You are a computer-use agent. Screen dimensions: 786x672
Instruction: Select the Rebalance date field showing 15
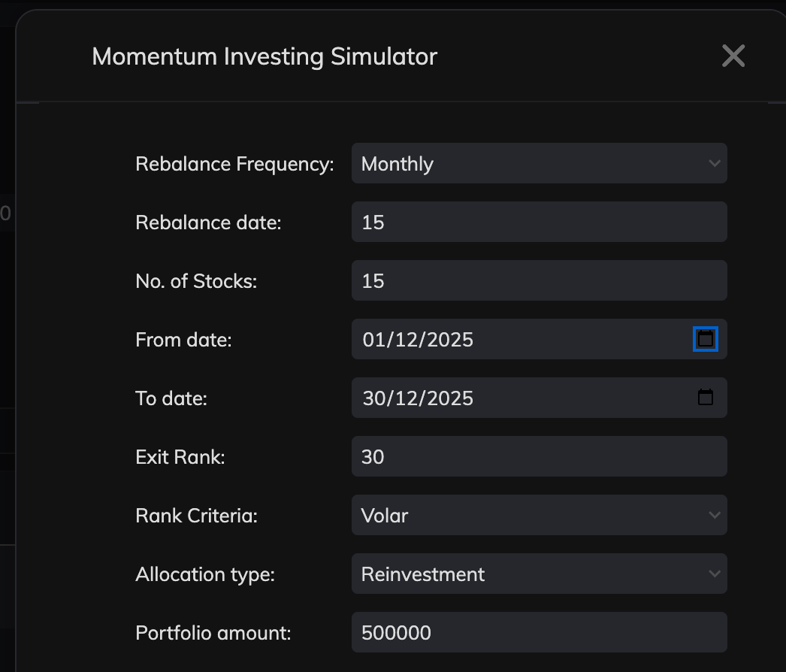[539, 222]
